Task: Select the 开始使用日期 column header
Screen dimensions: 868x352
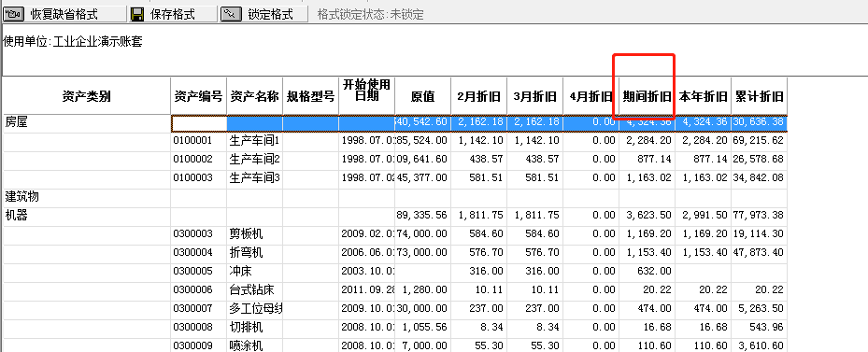Action: coord(366,96)
